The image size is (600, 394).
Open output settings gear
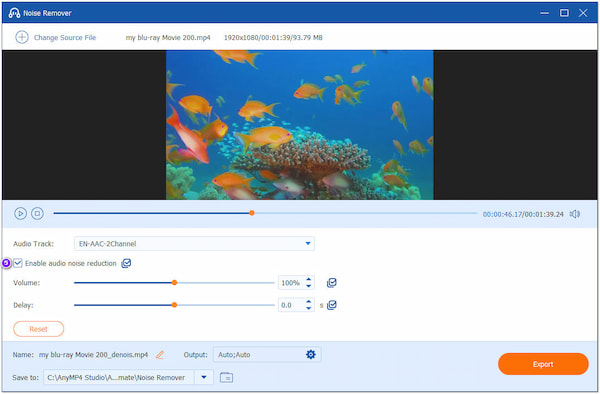point(311,355)
